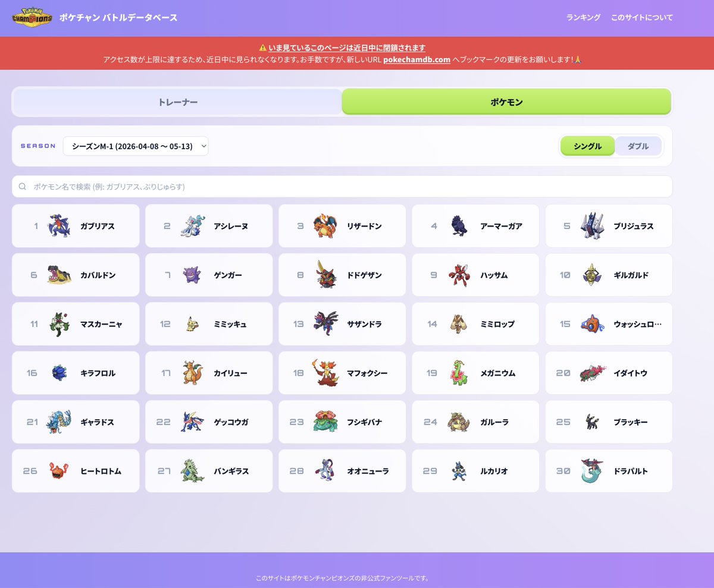The width and height of the screenshot is (714, 588).
Task: Click the ゲンガー sprite icon
Action: click(x=192, y=275)
